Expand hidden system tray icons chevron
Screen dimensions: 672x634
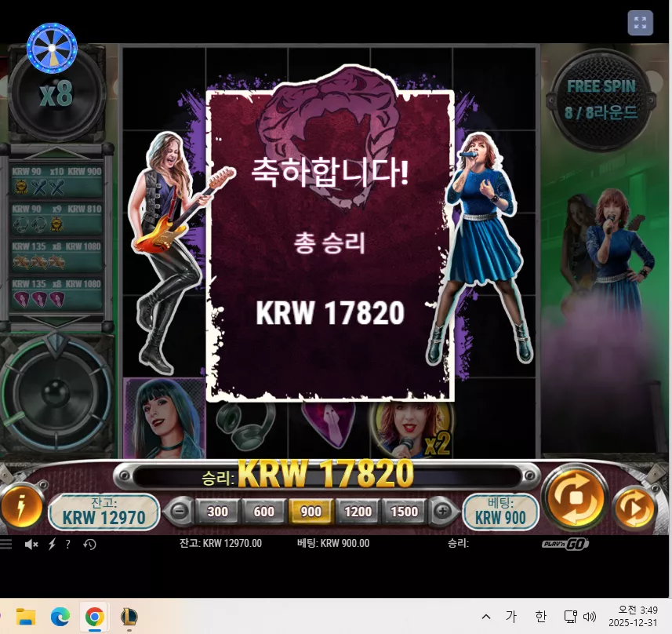click(x=486, y=617)
